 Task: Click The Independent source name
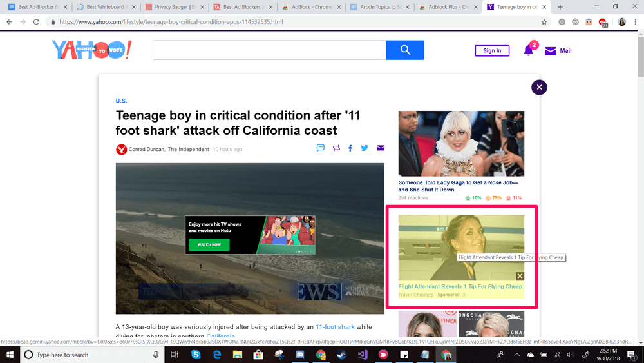(188, 149)
